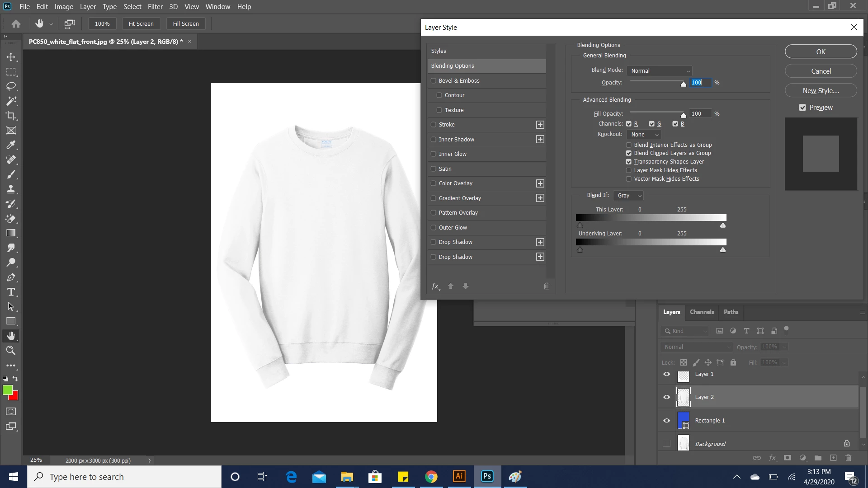
Task: Open Illustrator from the Windows taskbar
Action: click(459, 476)
